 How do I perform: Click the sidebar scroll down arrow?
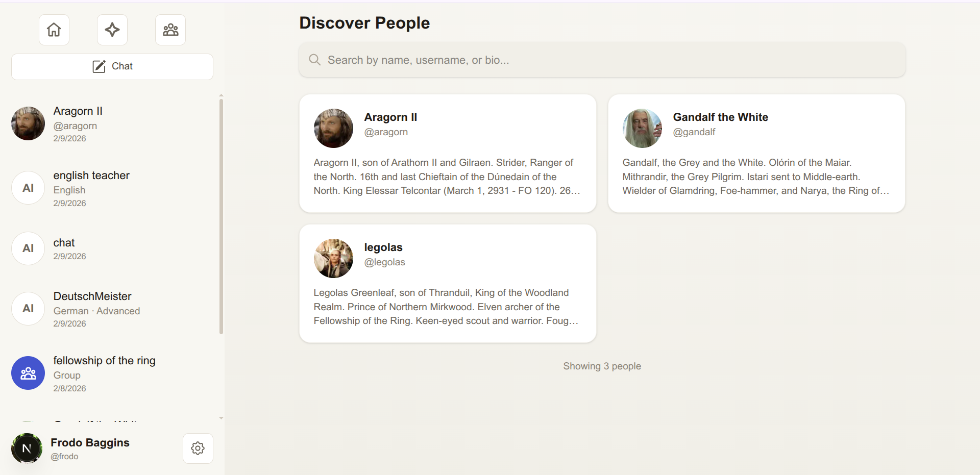coord(221,418)
